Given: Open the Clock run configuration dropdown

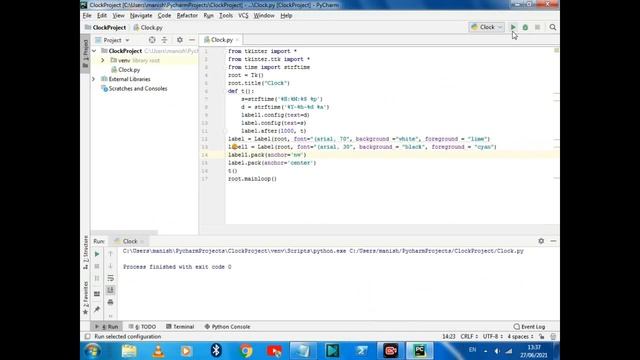Looking at the screenshot, I should tap(487, 27).
